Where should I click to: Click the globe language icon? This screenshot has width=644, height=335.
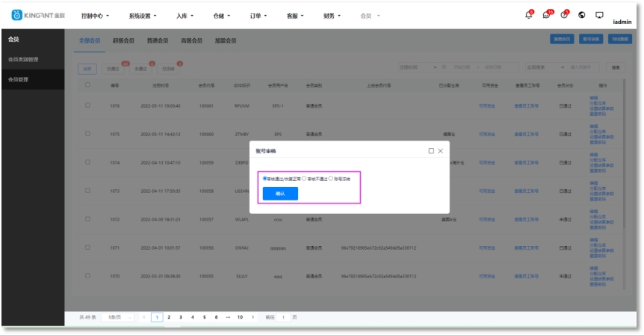point(581,16)
